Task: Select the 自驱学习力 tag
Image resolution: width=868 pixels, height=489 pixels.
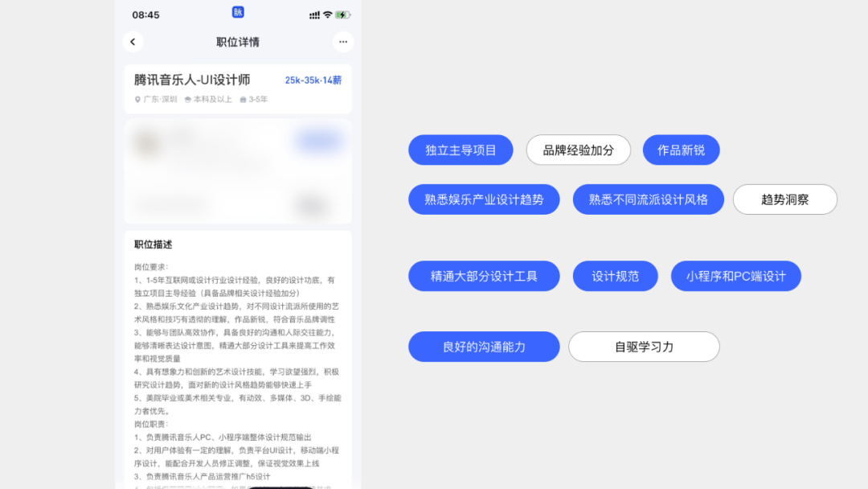Action: pyautogui.click(x=644, y=347)
